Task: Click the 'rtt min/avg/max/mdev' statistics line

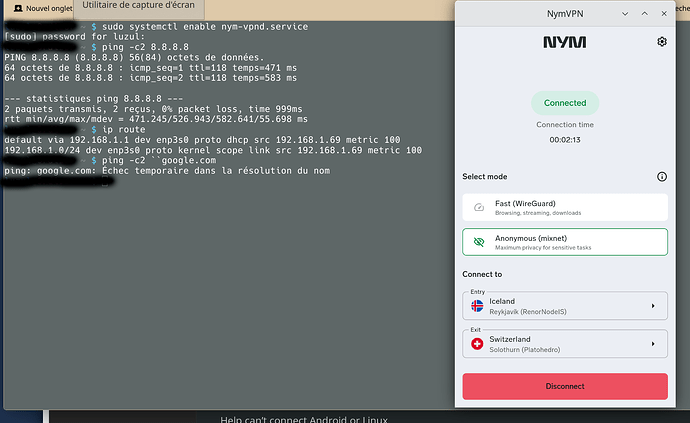Action: pos(156,119)
